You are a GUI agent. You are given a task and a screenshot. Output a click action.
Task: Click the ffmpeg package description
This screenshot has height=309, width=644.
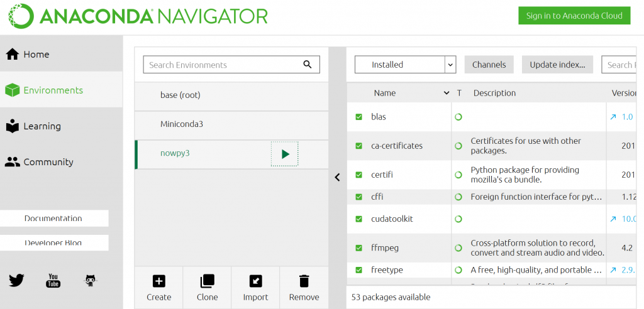tap(537, 248)
